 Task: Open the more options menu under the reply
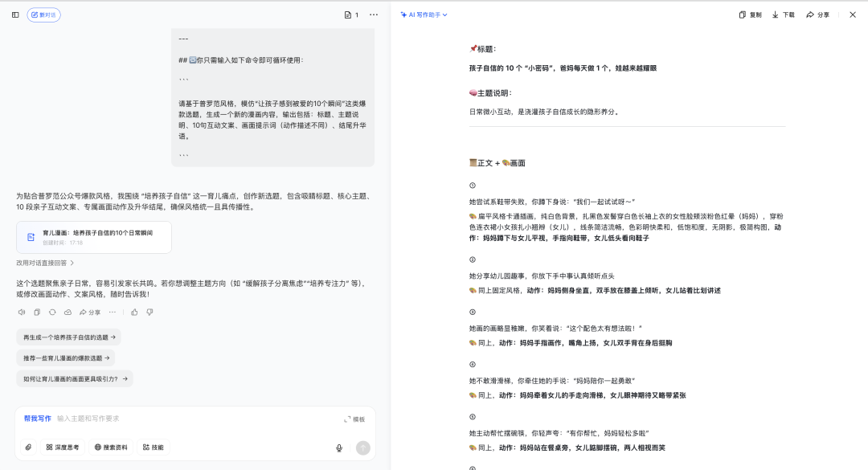(113, 312)
